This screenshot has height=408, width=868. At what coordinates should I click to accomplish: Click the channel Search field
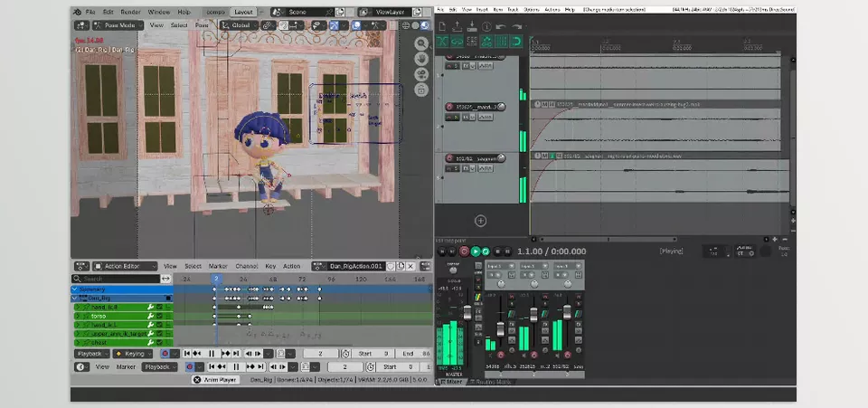coord(116,279)
